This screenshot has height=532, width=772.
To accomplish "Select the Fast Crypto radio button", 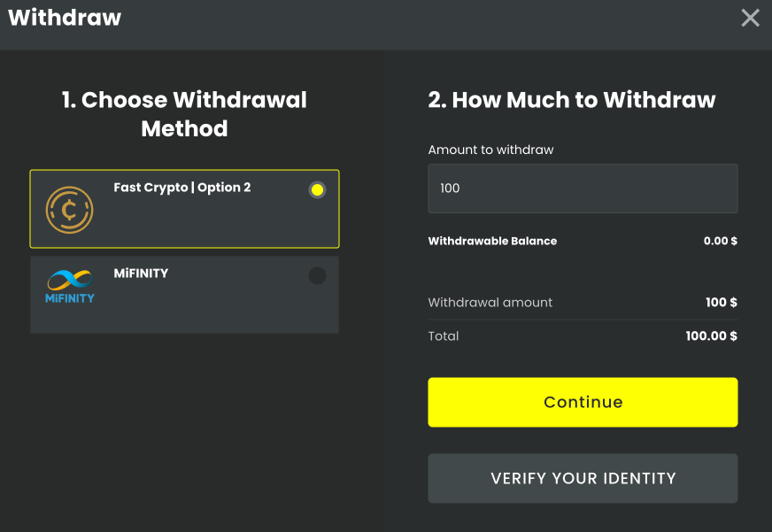I will click(x=317, y=189).
